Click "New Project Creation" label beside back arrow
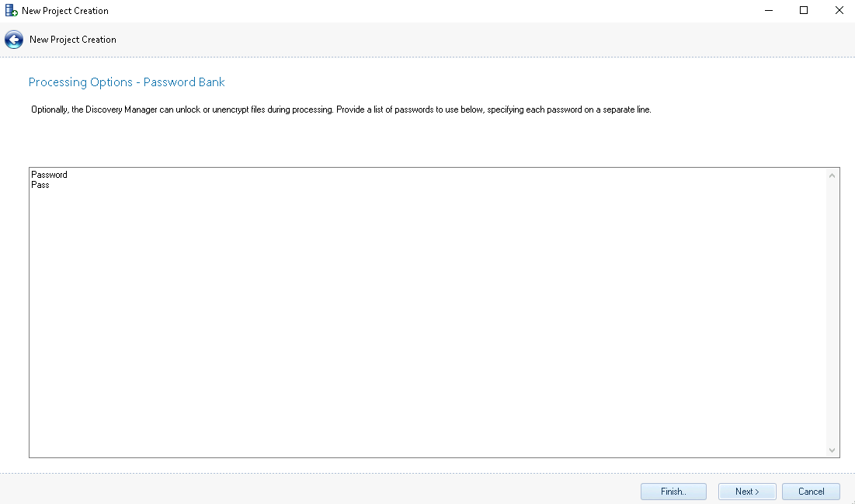 [x=73, y=40]
